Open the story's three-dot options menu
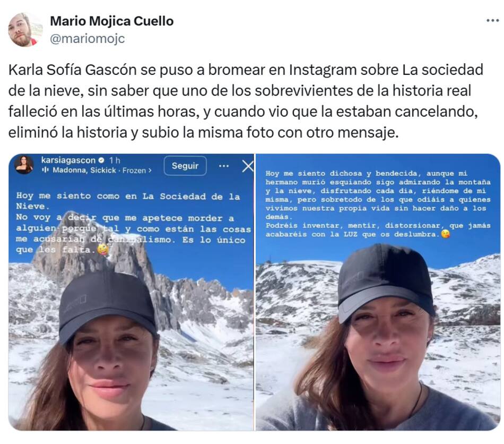 click(224, 166)
